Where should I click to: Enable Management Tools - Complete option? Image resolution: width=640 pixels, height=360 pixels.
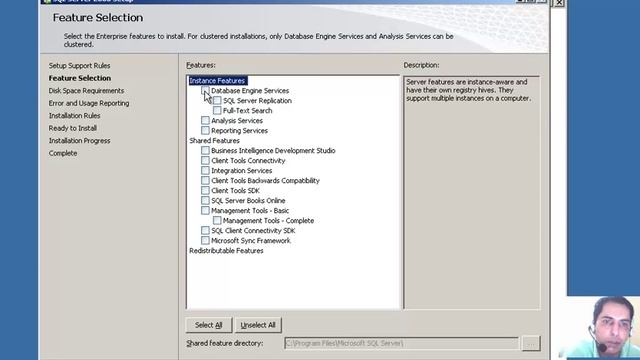tap(217, 220)
